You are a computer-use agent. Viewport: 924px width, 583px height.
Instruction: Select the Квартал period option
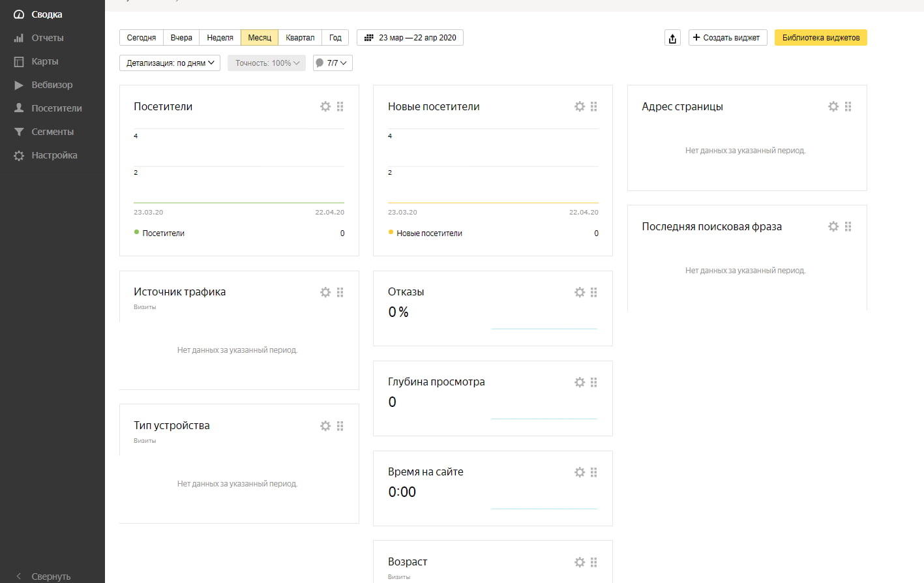pyautogui.click(x=300, y=38)
